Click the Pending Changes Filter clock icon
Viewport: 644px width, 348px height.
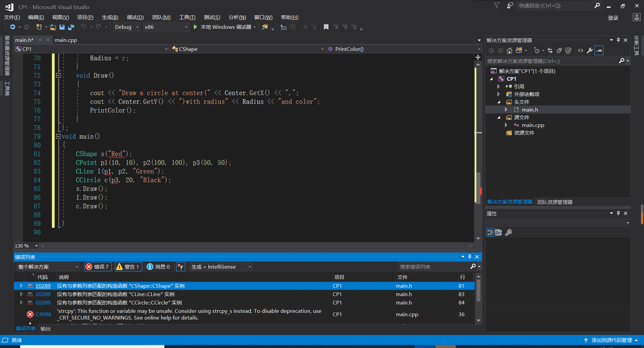tap(537, 51)
